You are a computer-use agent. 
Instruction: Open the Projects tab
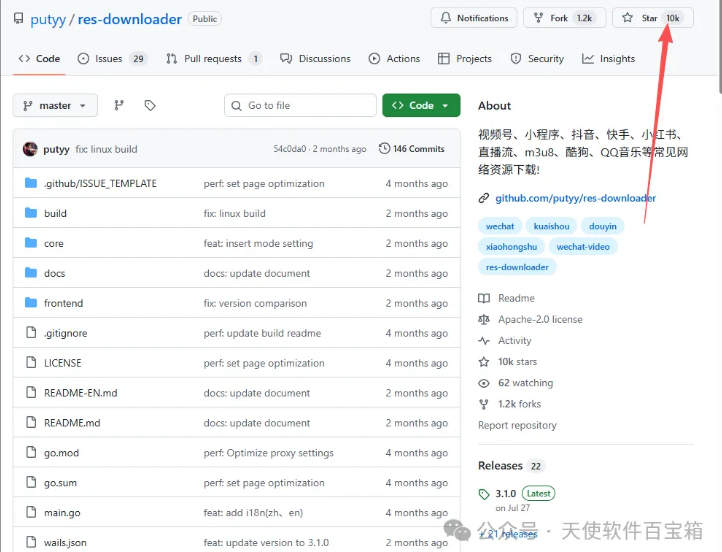click(465, 58)
